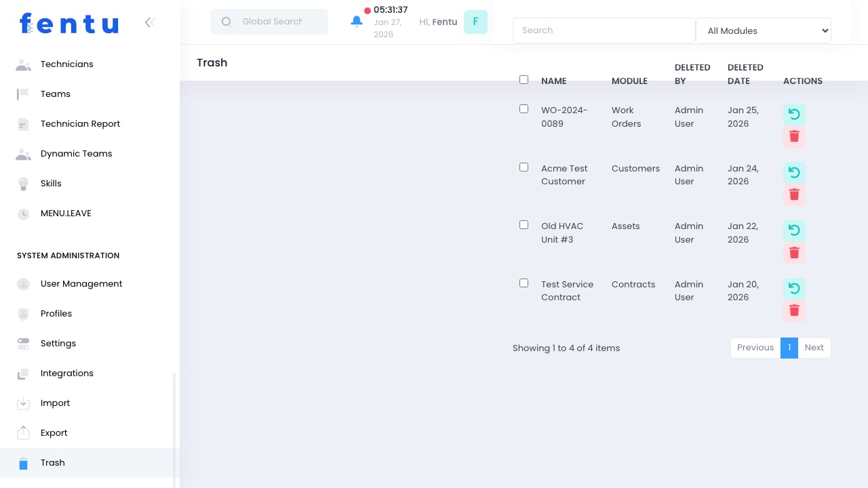Click the Teams flag icon

[23, 94]
